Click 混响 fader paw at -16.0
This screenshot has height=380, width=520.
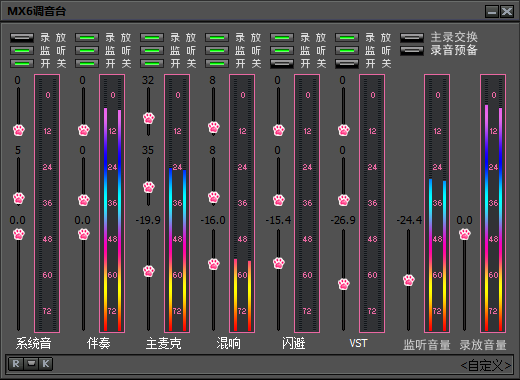214,264
